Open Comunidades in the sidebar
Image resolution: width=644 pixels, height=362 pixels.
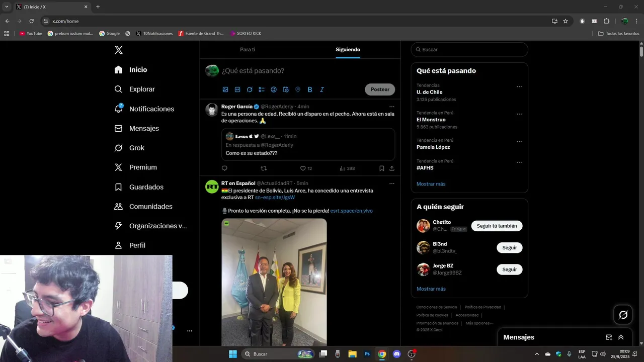coord(144,207)
